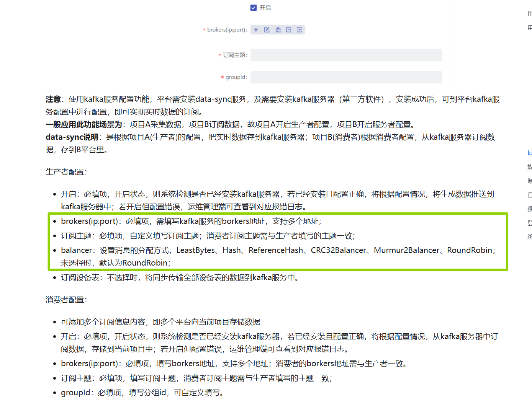532x406 pixels.
Task: Click the 生产者配置 section heading
Action: pyautogui.click(x=66, y=172)
